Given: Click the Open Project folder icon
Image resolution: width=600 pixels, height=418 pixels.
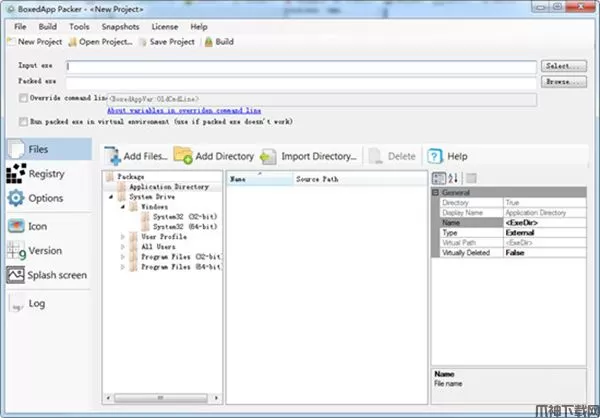Looking at the screenshot, I should (x=73, y=42).
